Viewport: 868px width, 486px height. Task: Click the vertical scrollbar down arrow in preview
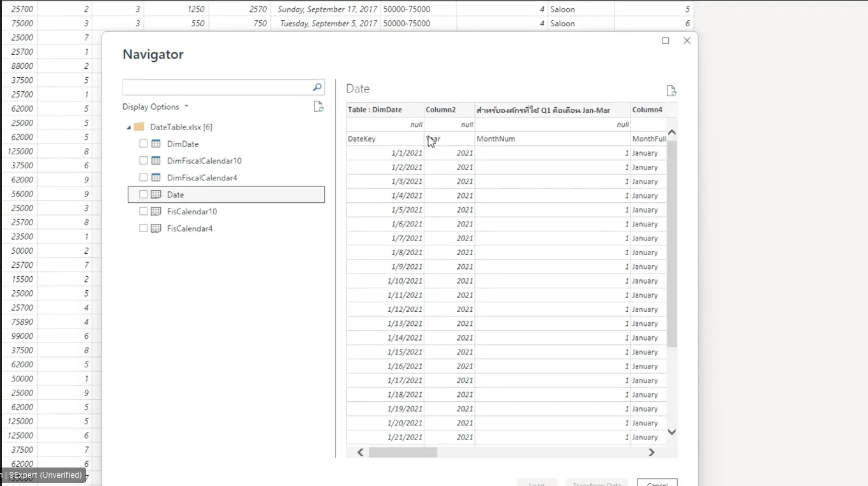(x=671, y=432)
